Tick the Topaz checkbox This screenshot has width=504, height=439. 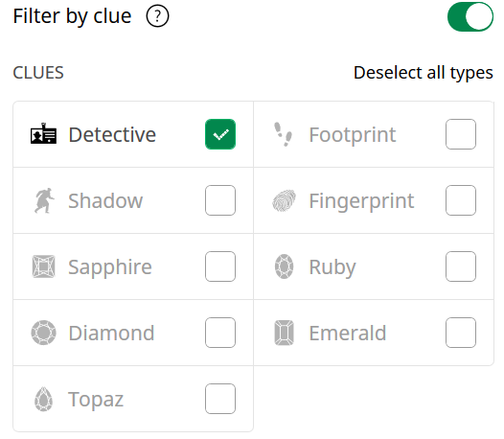point(220,399)
